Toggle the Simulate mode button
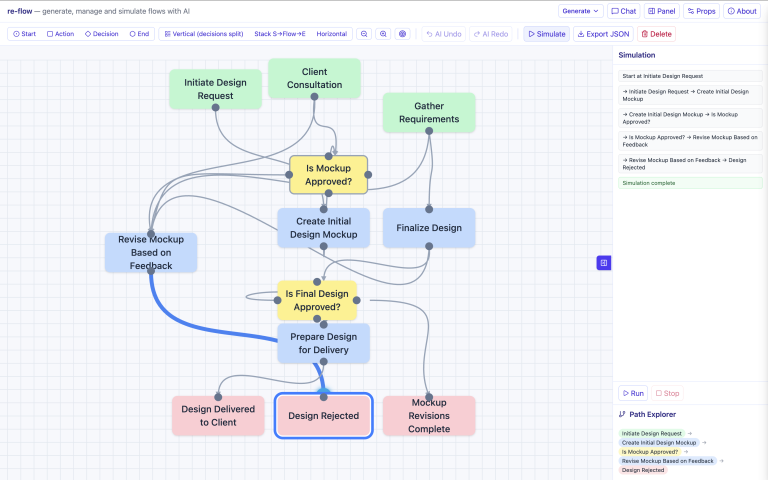Image resolution: width=768 pixels, height=480 pixels. [x=546, y=34]
